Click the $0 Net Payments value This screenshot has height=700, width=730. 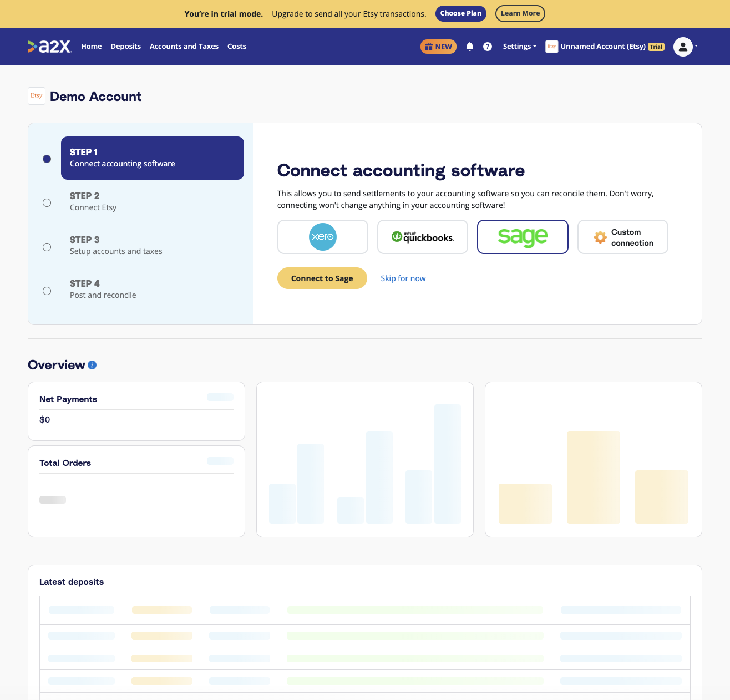point(45,420)
